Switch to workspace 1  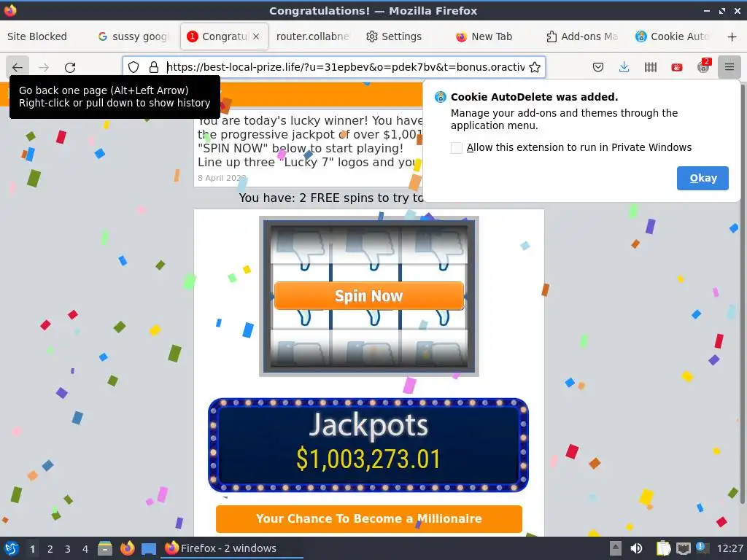[x=32, y=549]
